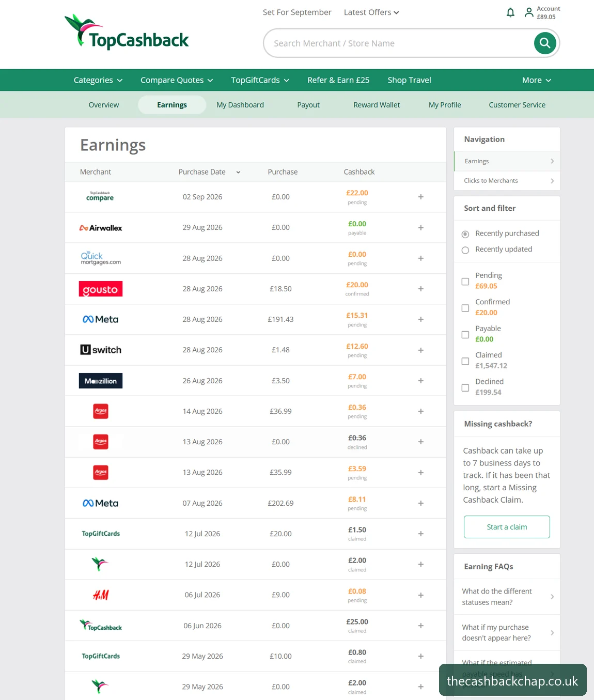Tick the Payable filter checkbox
This screenshot has height=700, width=594.
465,335
